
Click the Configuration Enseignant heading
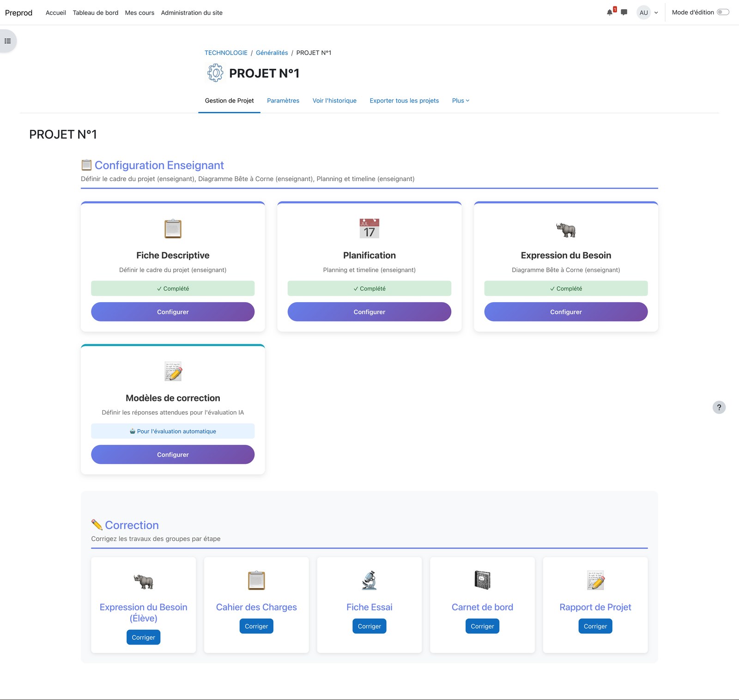point(159,165)
